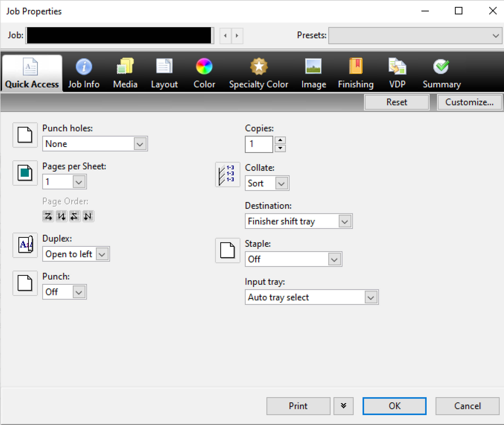Click the Job name field

point(119,35)
